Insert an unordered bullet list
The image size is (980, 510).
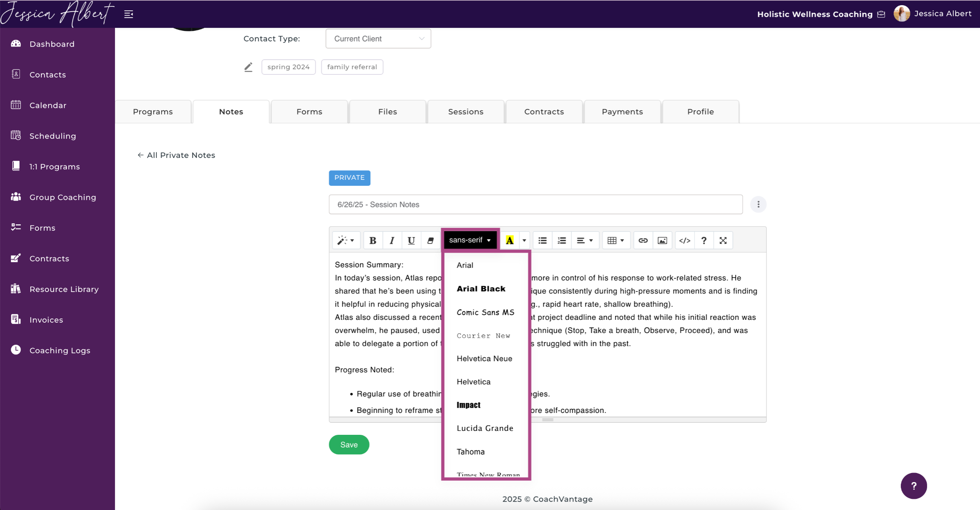pyautogui.click(x=542, y=240)
